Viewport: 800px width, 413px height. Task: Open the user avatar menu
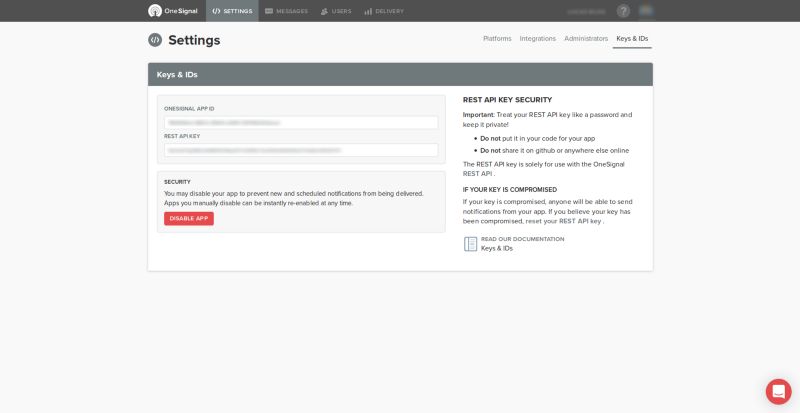point(646,11)
